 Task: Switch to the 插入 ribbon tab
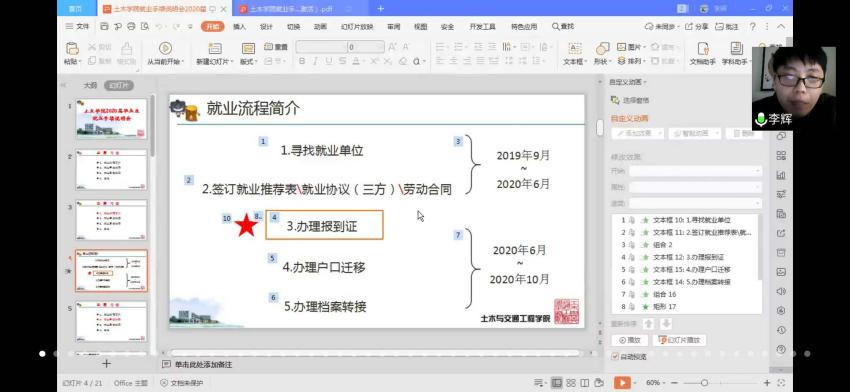(239, 27)
